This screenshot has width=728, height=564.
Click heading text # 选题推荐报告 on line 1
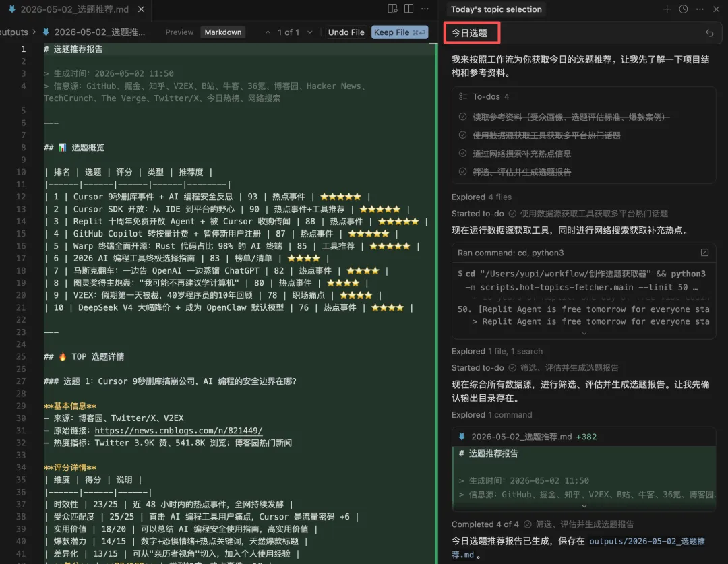click(73, 49)
